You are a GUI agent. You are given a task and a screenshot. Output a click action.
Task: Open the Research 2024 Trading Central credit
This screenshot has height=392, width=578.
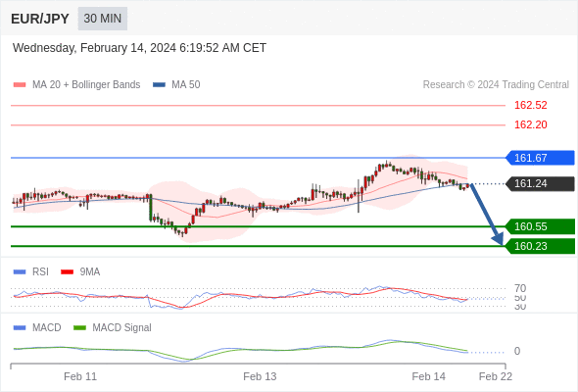(496, 85)
